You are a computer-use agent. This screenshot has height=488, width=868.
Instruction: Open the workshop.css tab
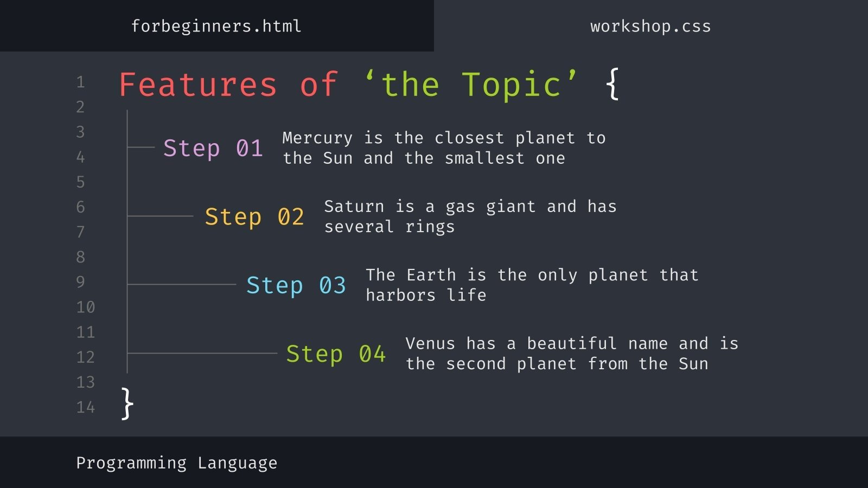[x=650, y=26]
